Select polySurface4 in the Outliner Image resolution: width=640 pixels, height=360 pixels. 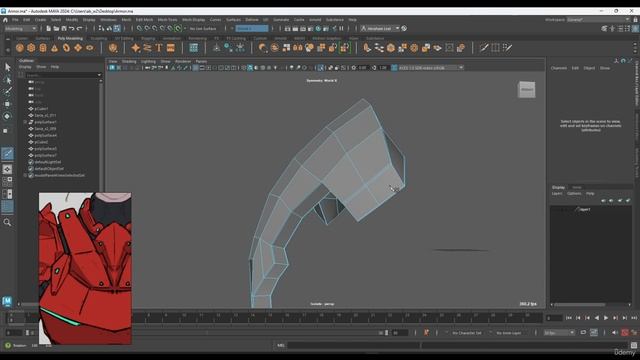click(45, 136)
